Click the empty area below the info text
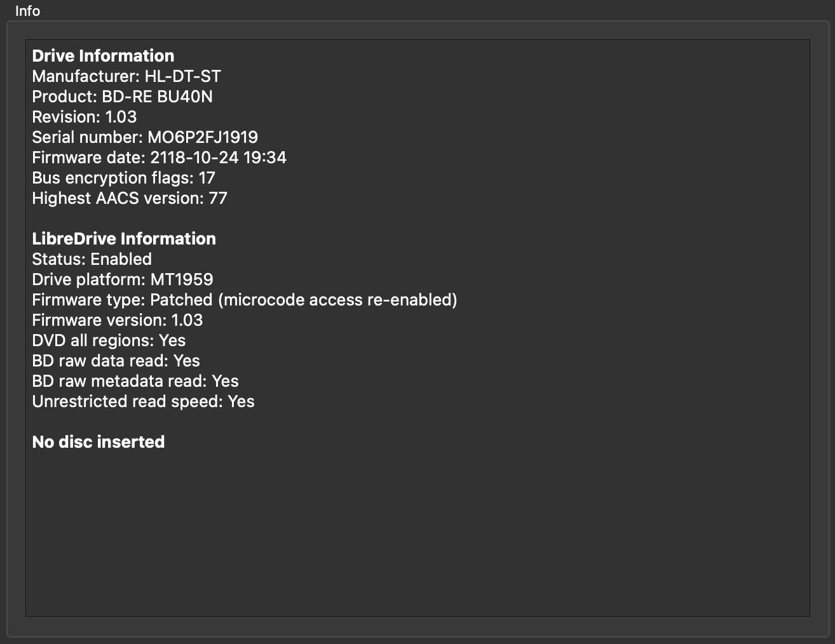The image size is (835, 644). coord(418,533)
